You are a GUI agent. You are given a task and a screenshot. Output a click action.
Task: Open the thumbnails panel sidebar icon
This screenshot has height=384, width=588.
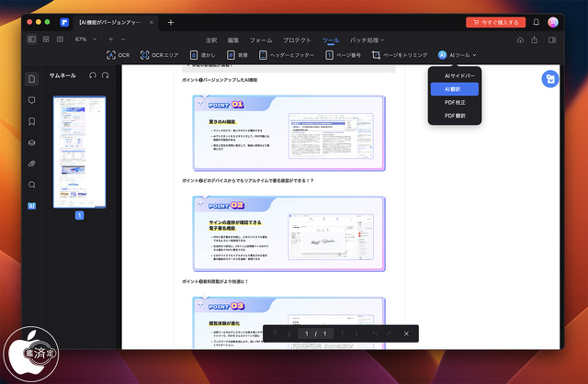tap(32, 79)
